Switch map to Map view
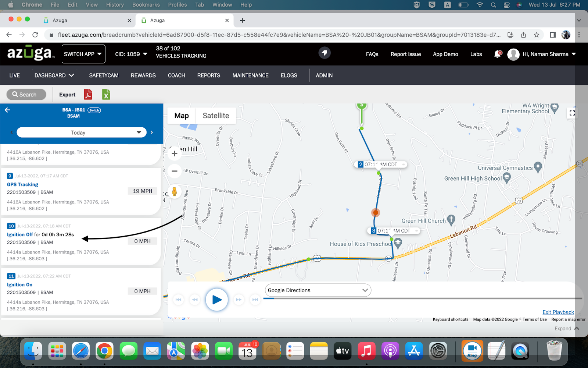Viewport: 588px width, 368px height. tap(182, 116)
